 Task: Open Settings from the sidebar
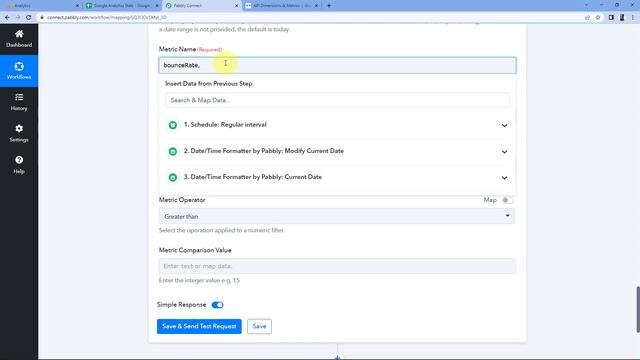[x=19, y=133]
